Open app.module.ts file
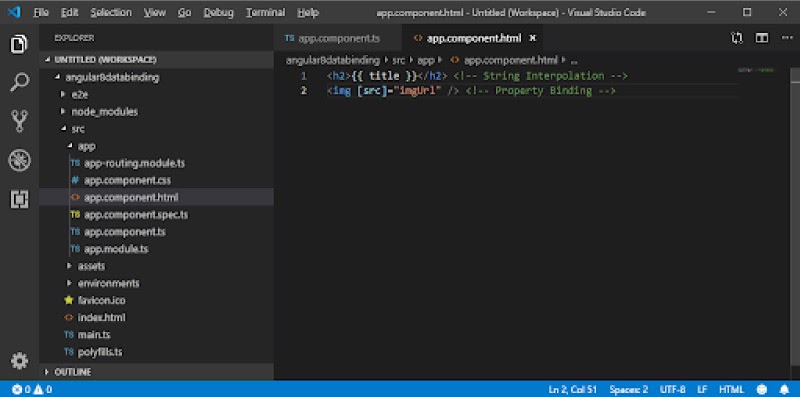Screen dimensions: 800x397 (116, 249)
